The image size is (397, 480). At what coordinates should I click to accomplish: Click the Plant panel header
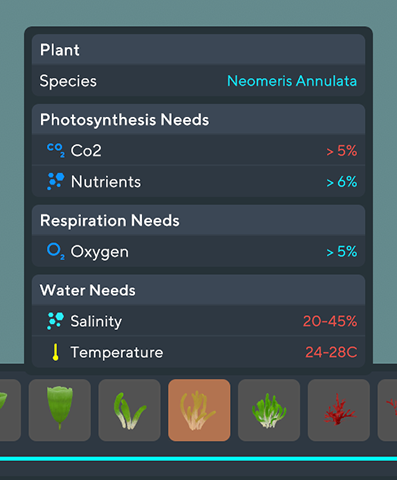[198, 49]
